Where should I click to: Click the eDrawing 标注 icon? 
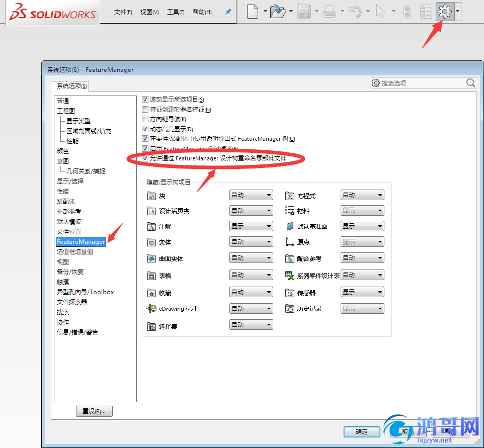[151, 308]
